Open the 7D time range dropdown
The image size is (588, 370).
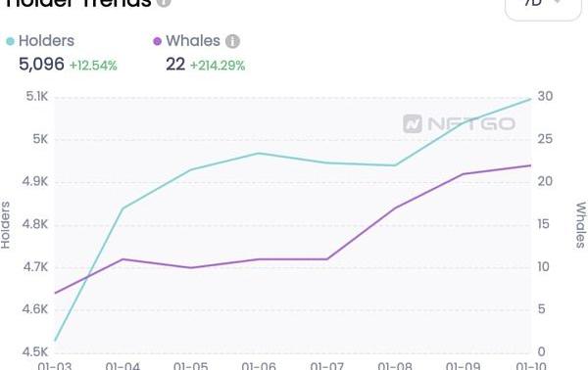(x=543, y=8)
